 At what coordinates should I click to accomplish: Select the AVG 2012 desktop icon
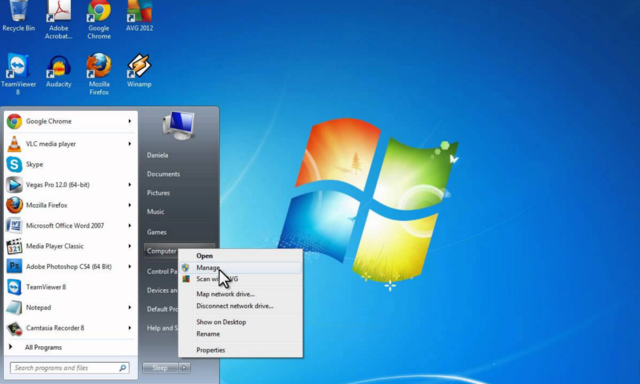pos(139,16)
